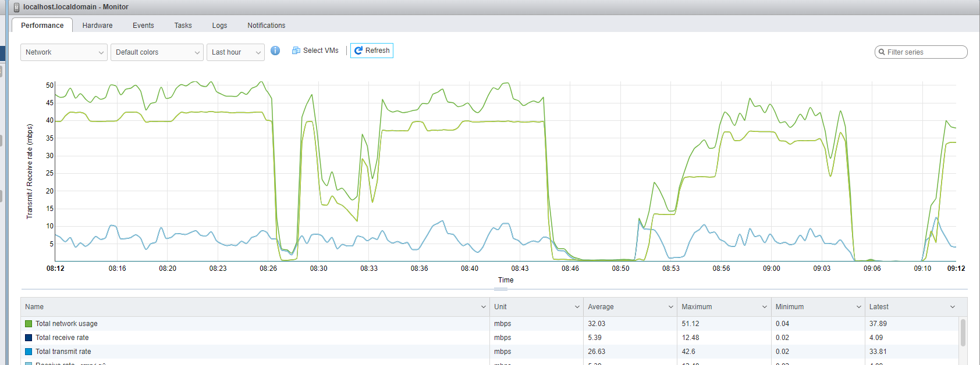This screenshot has height=365, width=980.
Task: Switch to the Performance tab
Action: pyautogui.click(x=42, y=25)
